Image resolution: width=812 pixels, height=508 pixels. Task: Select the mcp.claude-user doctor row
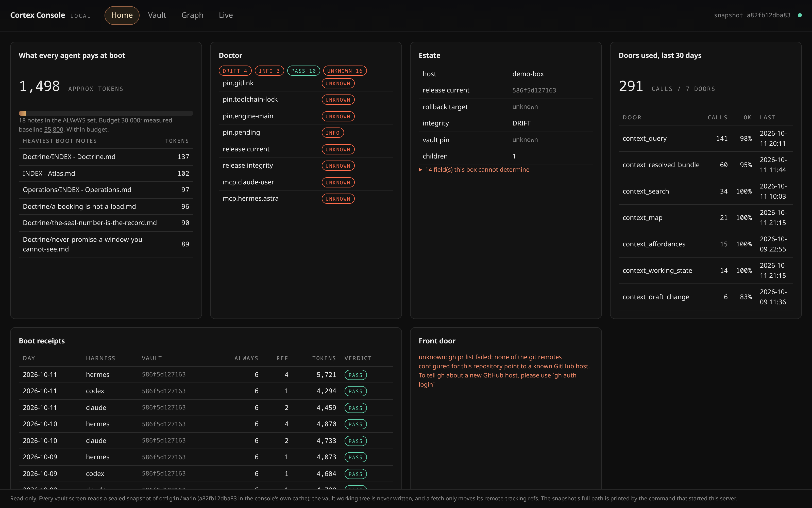pyautogui.click(x=306, y=182)
